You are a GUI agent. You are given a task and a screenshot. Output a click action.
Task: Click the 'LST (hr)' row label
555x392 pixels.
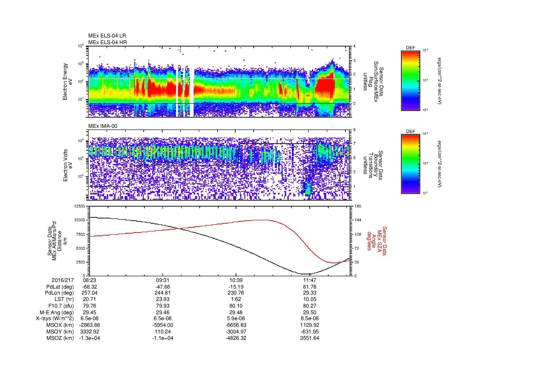pos(64,300)
